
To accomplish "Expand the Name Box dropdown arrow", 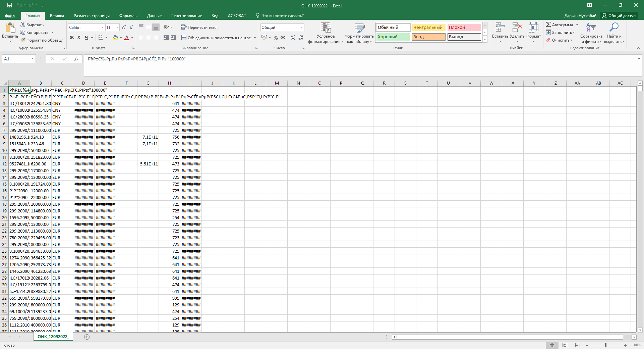I will pyautogui.click(x=32, y=59).
